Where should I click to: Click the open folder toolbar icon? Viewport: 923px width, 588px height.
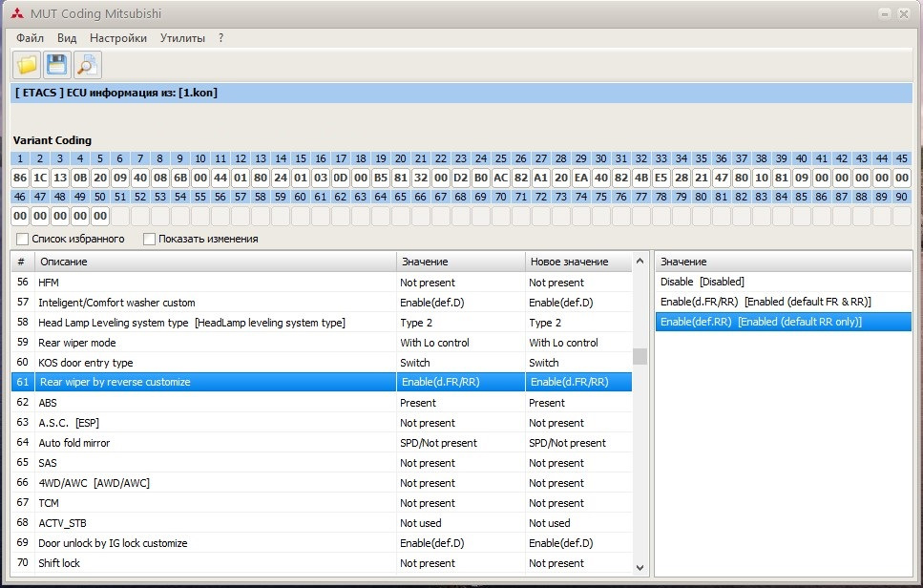pyautogui.click(x=27, y=65)
